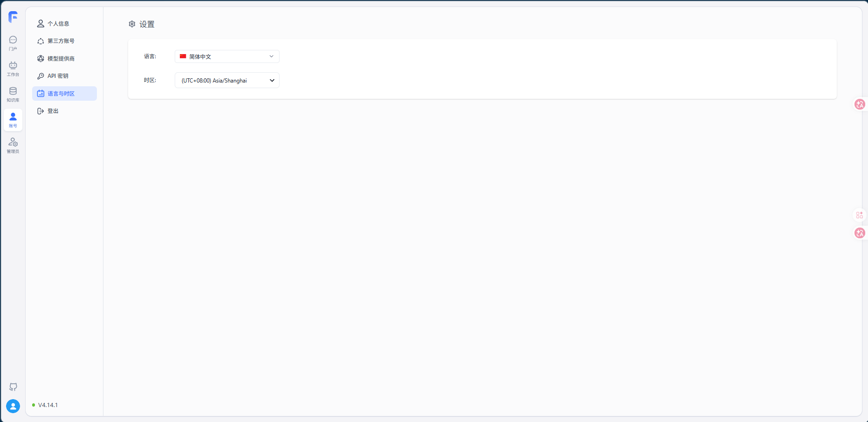Open the 管理员 admin section
The height and width of the screenshot is (422, 868).
[13, 145]
